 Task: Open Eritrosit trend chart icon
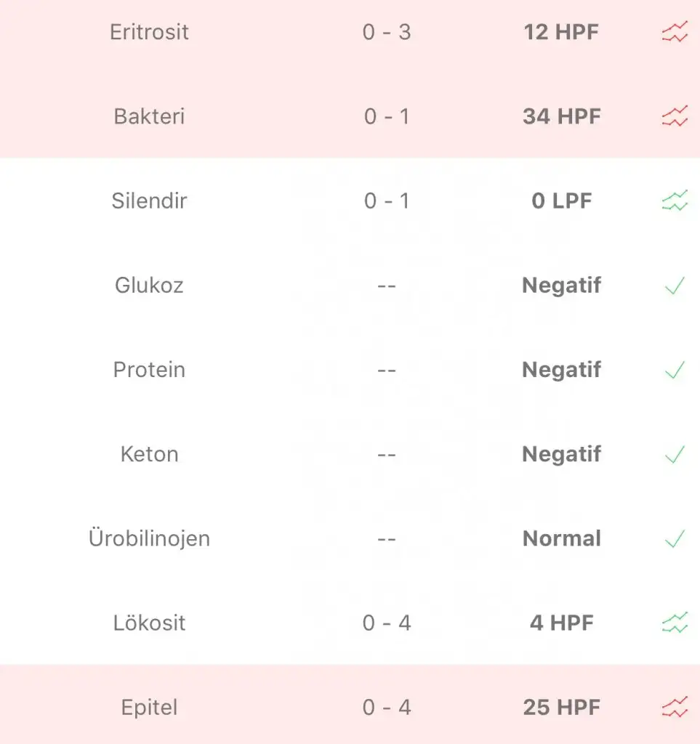tap(675, 32)
